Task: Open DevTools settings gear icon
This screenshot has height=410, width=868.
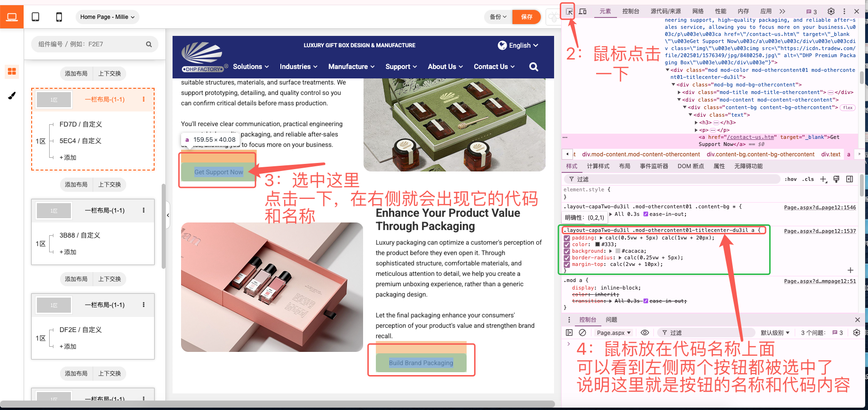Action: tap(831, 11)
